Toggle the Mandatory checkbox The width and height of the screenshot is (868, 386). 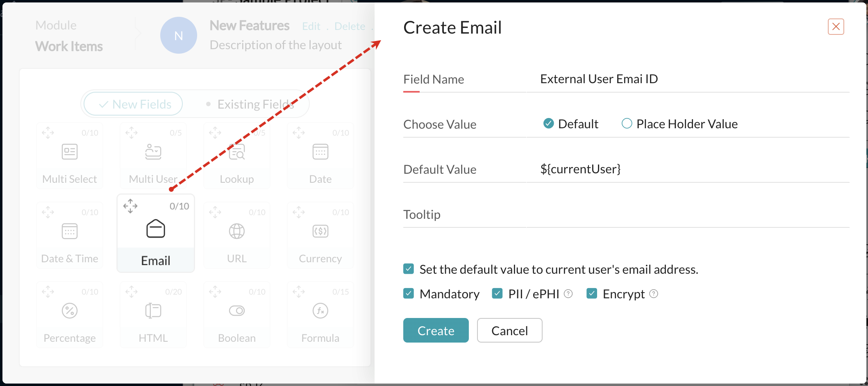409,293
